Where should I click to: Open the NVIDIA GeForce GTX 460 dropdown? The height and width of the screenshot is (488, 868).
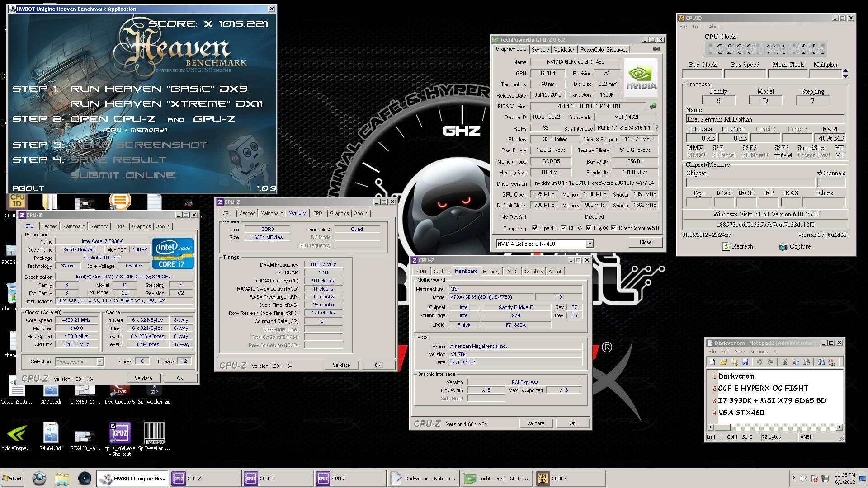pos(590,244)
